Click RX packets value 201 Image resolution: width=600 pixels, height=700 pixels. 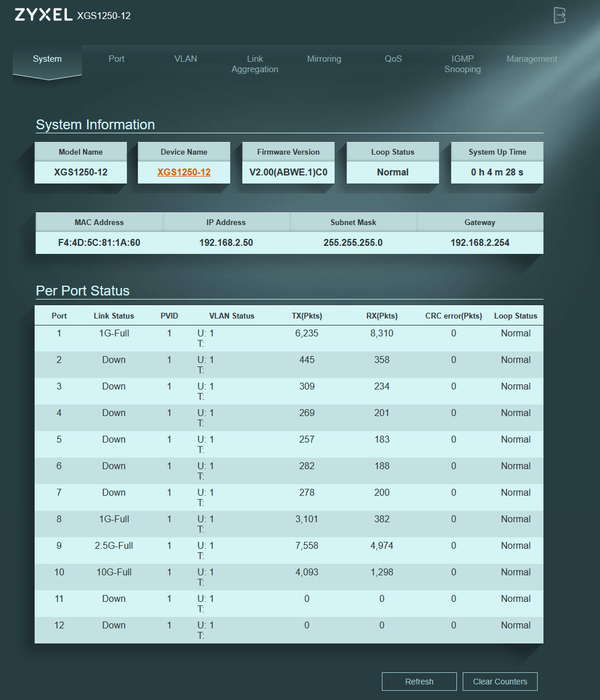point(382,413)
